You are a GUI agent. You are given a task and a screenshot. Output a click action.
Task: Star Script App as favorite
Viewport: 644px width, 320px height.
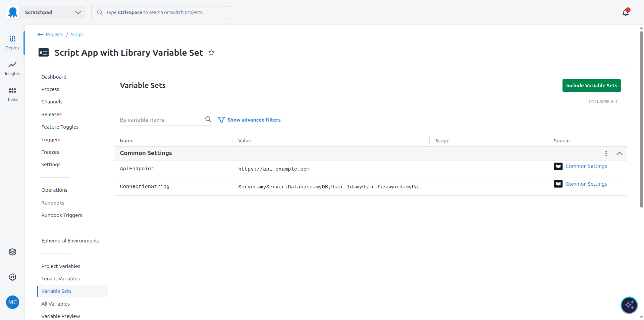[x=211, y=52]
